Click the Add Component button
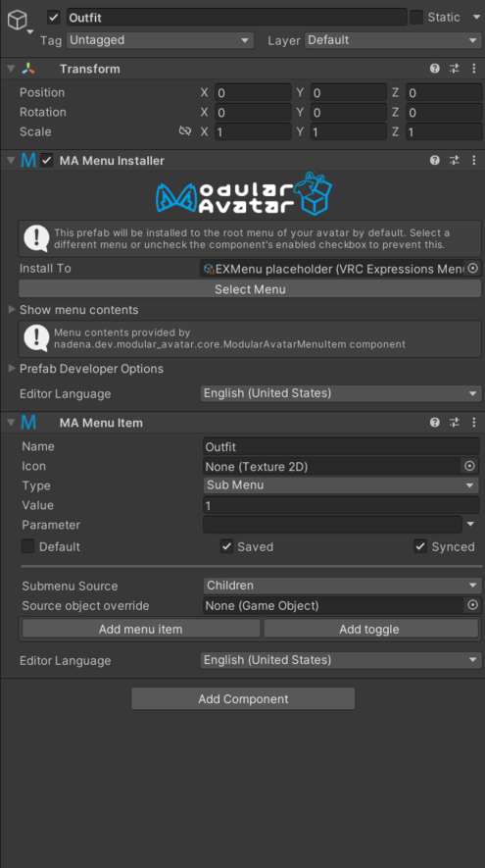This screenshot has height=868, width=485. tap(243, 698)
